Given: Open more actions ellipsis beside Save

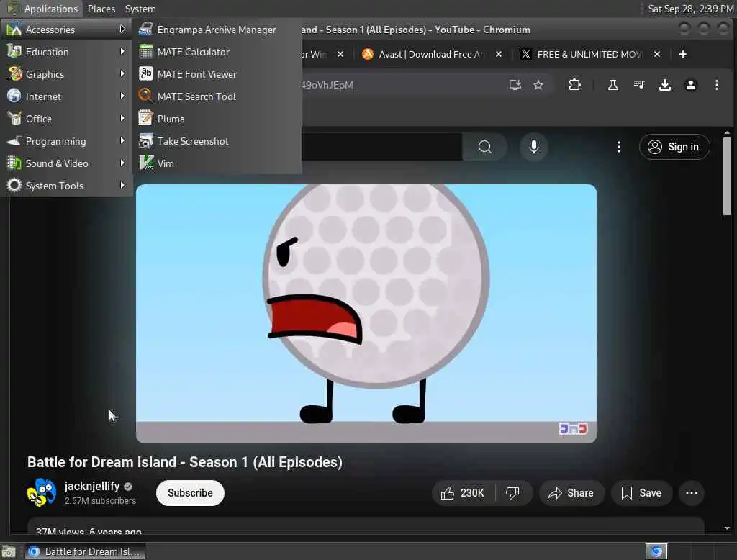Looking at the screenshot, I should click(692, 493).
